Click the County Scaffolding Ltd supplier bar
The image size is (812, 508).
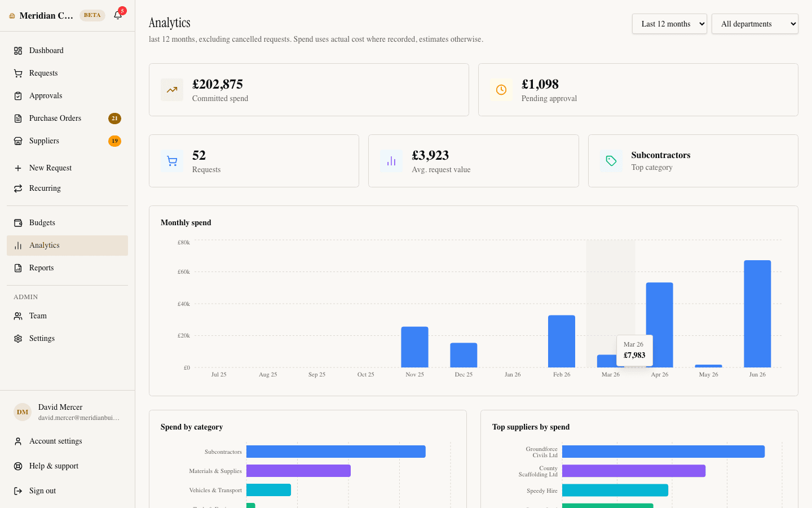(634, 471)
